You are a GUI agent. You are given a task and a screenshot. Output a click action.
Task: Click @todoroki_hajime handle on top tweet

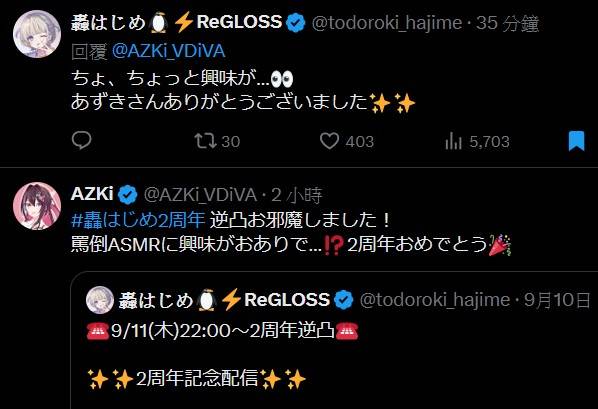tap(387, 23)
